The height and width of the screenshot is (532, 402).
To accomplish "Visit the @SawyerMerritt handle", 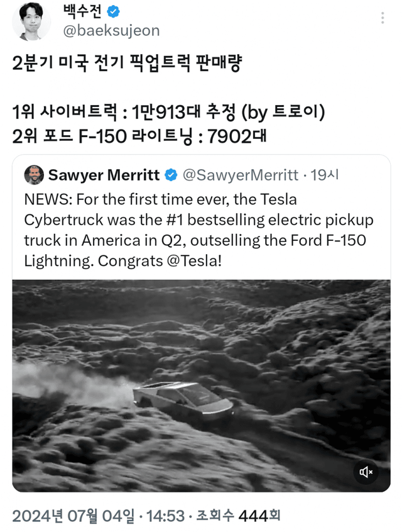I will (241, 174).
